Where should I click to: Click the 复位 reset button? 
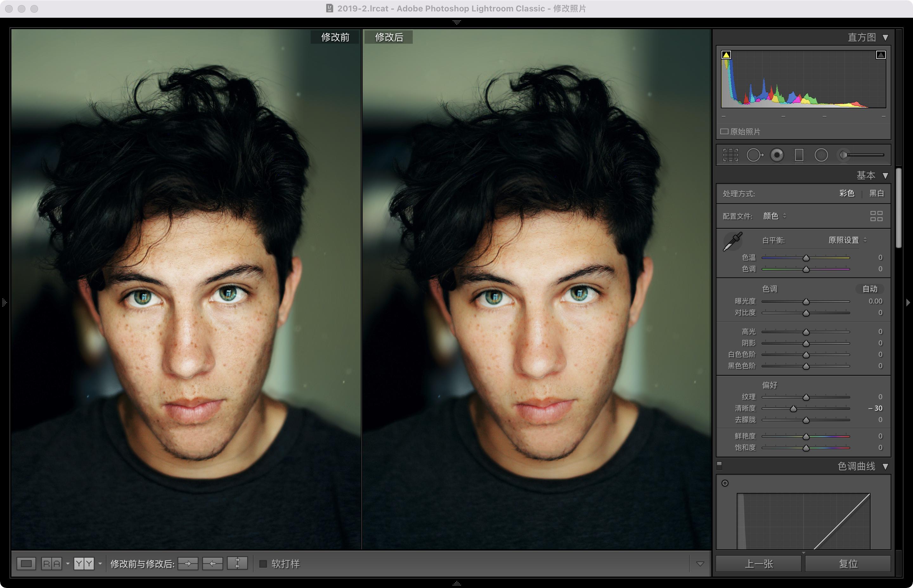coord(848,564)
